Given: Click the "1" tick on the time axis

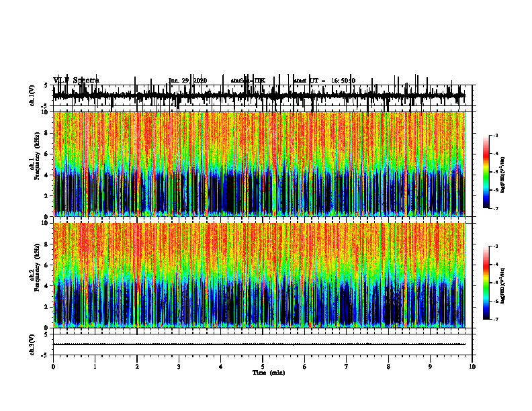Looking at the screenshot, I should pyautogui.click(x=95, y=367).
